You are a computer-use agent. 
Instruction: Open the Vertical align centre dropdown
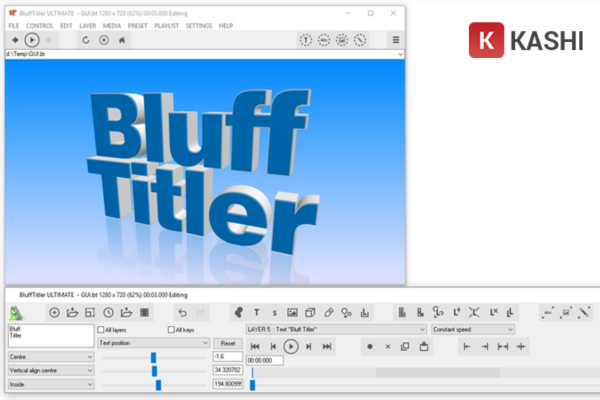click(51, 371)
